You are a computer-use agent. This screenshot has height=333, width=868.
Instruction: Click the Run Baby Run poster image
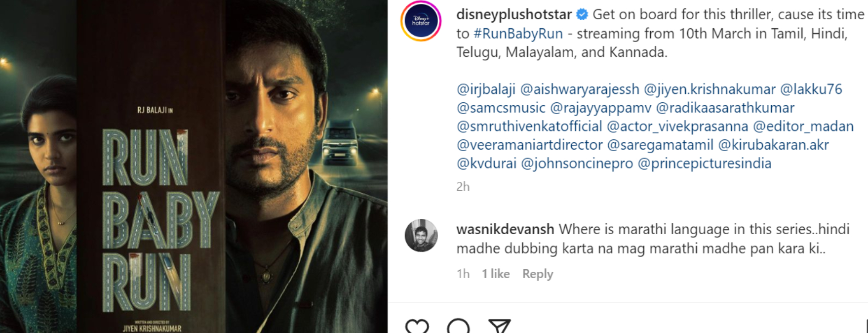pos(194,166)
